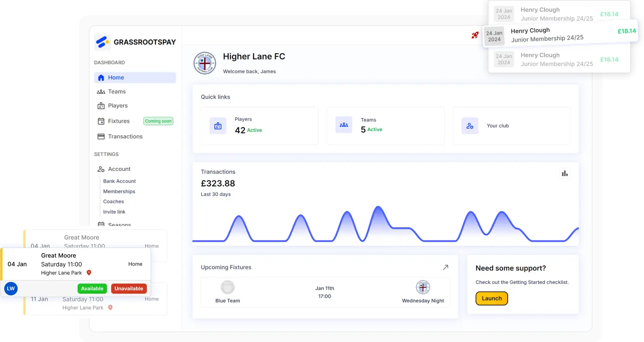The width and height of the screenshot is (644, 342).
Task: Open the chart options icon on Transactions card
Action: tap(565, 174)
